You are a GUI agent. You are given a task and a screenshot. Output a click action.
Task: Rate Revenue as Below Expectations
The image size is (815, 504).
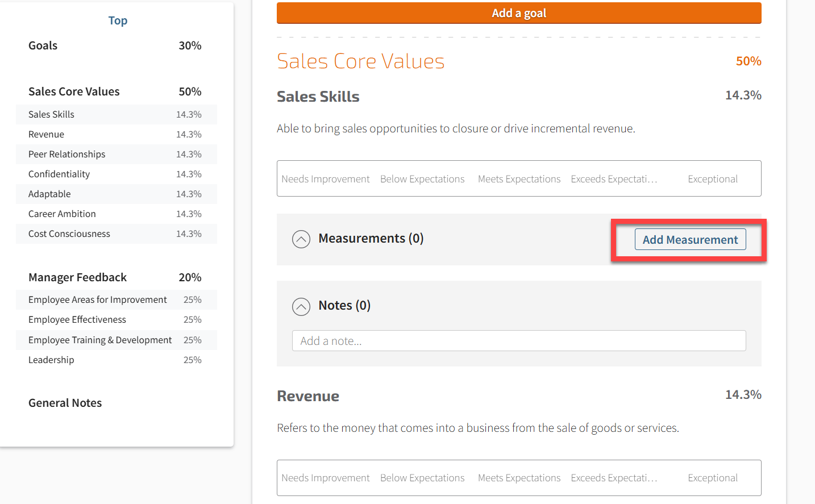click(x=422, y=478)
